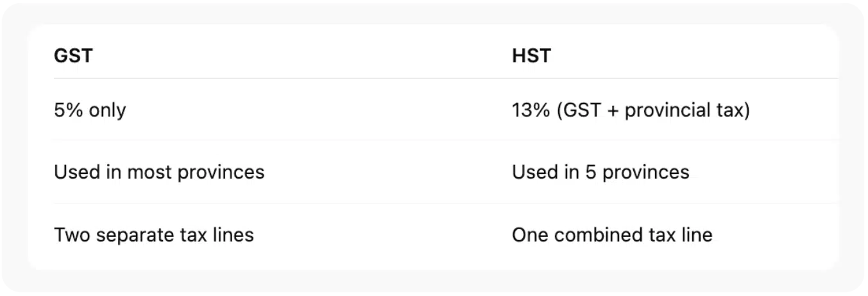Click the "Used in 5 provinces" cell
The width and height of the screenshot is (868, 296).
click(x=600, y=172)
